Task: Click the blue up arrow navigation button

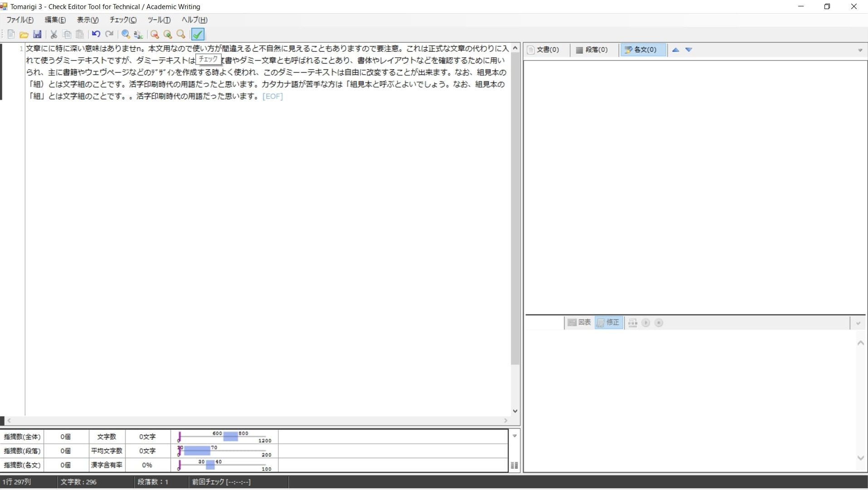Action: pyautogui.click(x=675, y=50)
